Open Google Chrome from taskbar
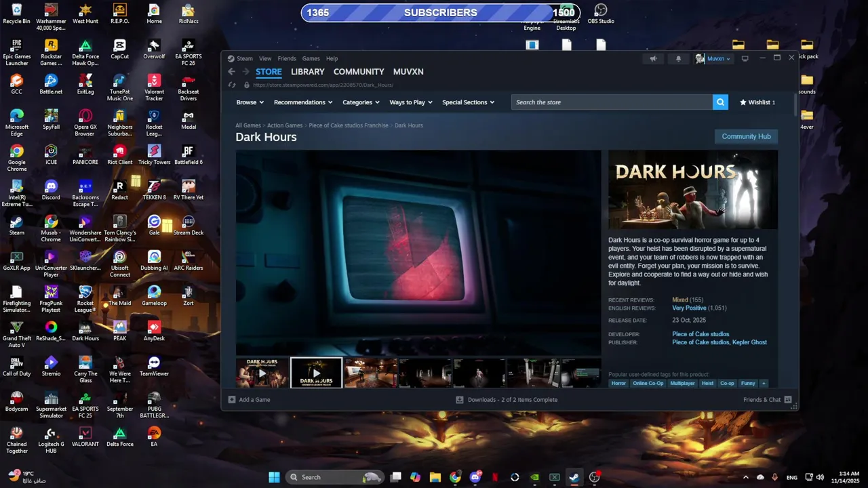Viewport: 868px width, 488px height. coord(455,477)
